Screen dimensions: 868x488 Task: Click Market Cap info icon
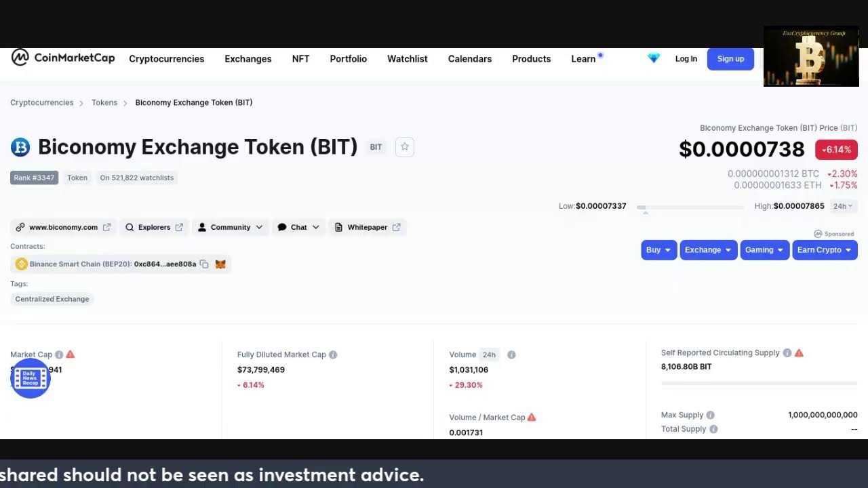click(59, 354)
